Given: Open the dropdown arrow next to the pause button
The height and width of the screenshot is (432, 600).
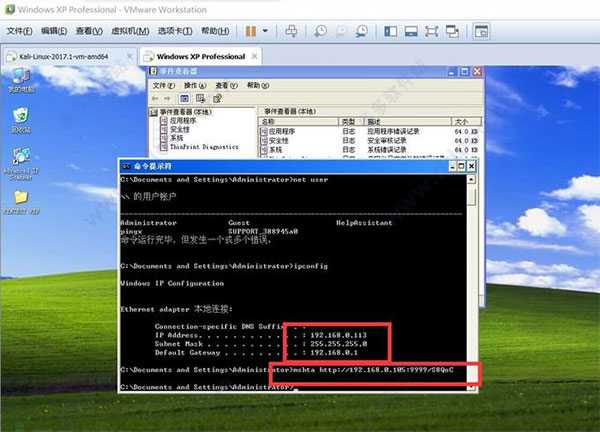Looking at the screenshot, I should click(265, 31).
